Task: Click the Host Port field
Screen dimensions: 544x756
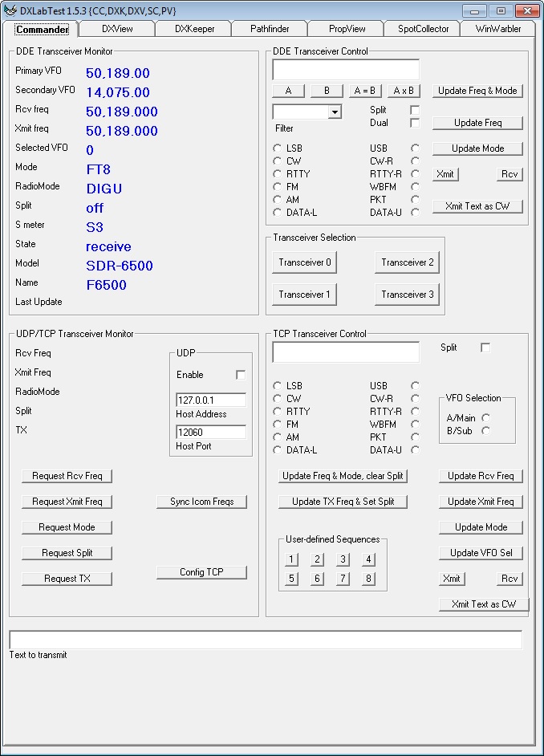Action: [211, 432]
